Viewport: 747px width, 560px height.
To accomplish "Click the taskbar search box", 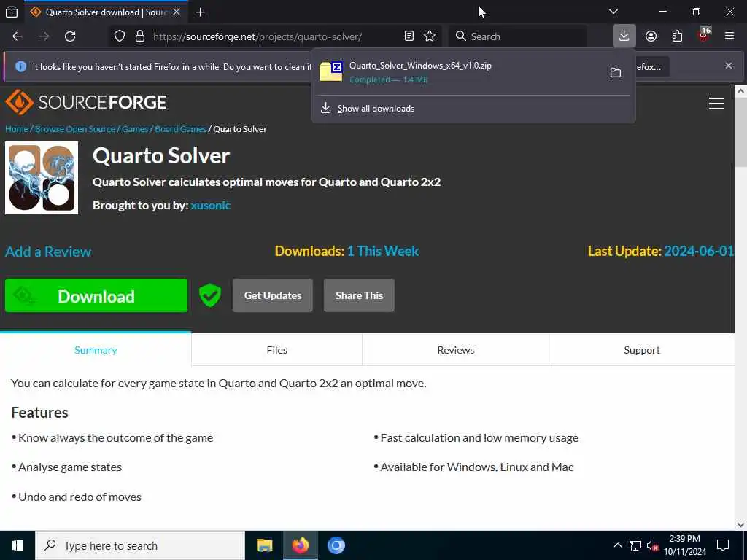I will (x=140, y=545).
